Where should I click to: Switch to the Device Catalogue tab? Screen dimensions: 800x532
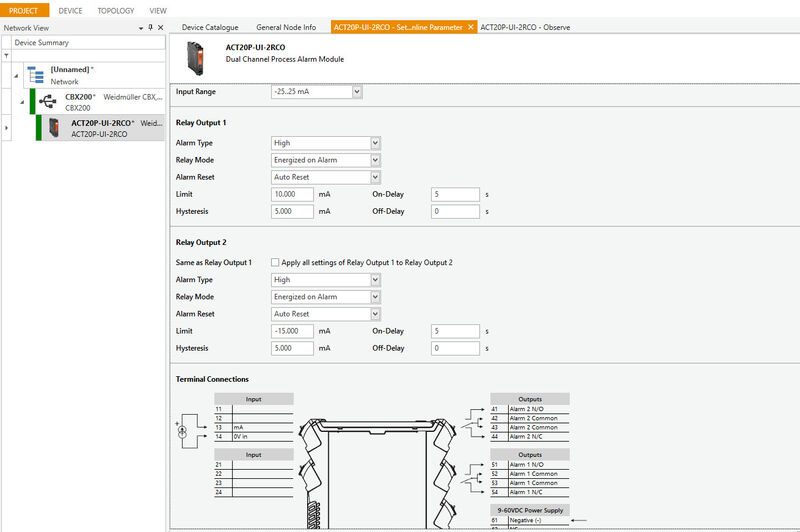click(x=214, y=27)
